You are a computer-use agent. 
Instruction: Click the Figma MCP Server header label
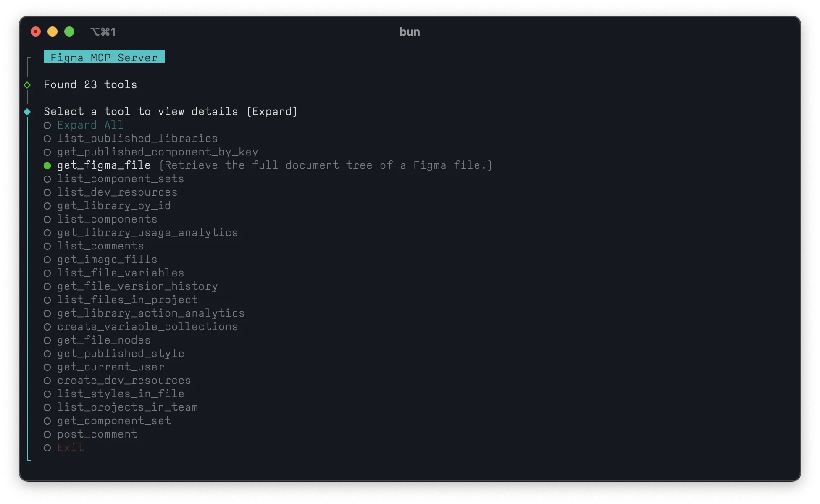[x=103, y=57]
